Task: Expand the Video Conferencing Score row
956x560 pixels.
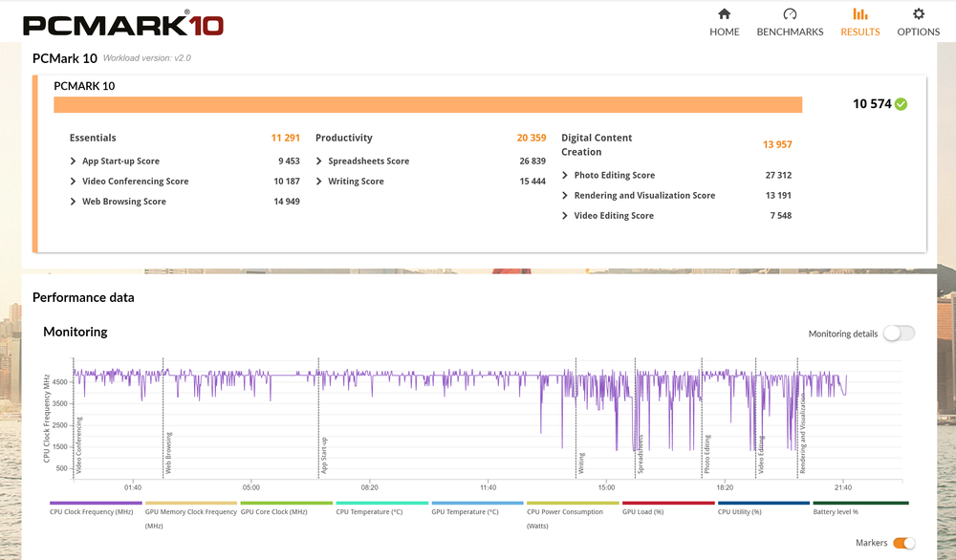Action: tap(185, 181)
